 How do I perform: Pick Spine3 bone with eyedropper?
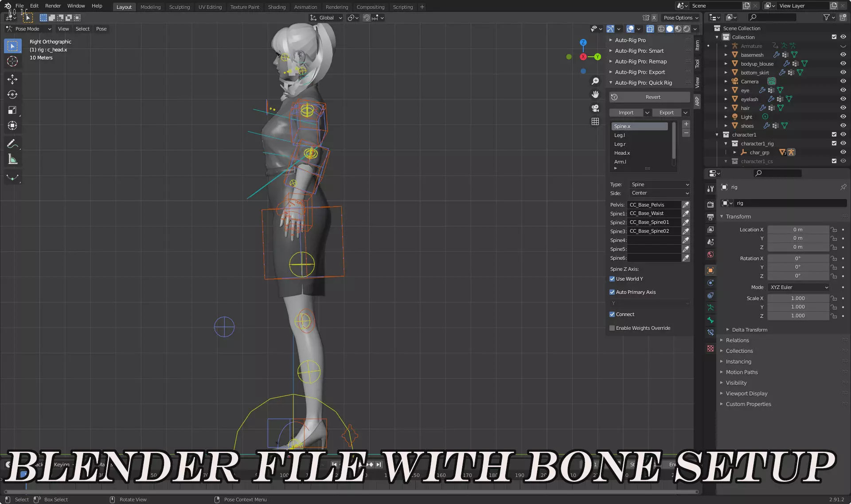tap(686, 231)
